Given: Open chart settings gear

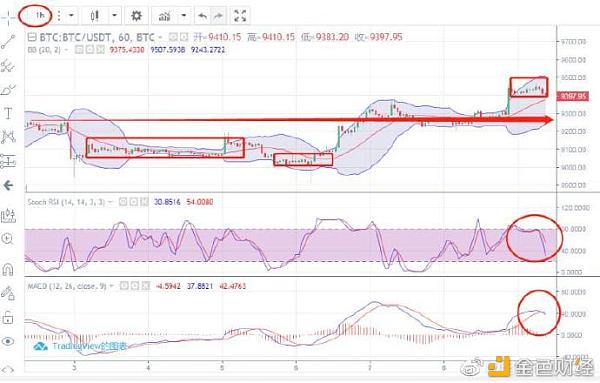Looking at the screenshot, I should click(136, 16).
